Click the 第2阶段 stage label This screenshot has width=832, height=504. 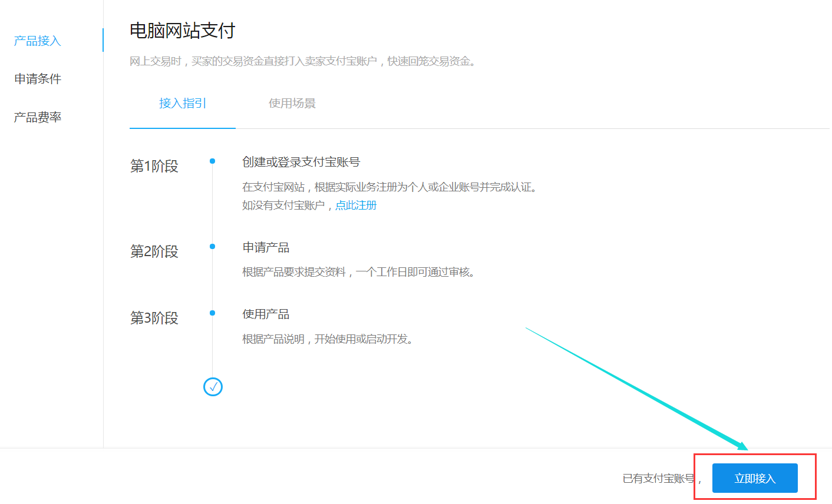[153, 251]
